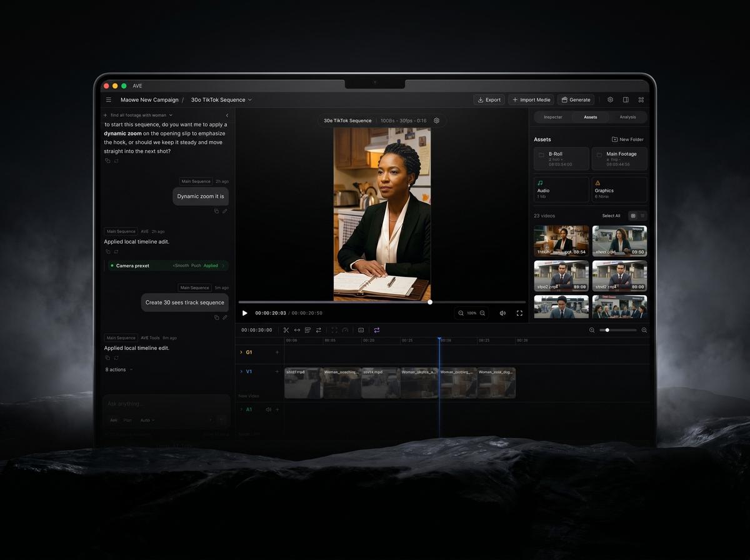Screen dimensions: 750x560
Task: Zoom in the preview right of 100%
Action: coord(482,313)
